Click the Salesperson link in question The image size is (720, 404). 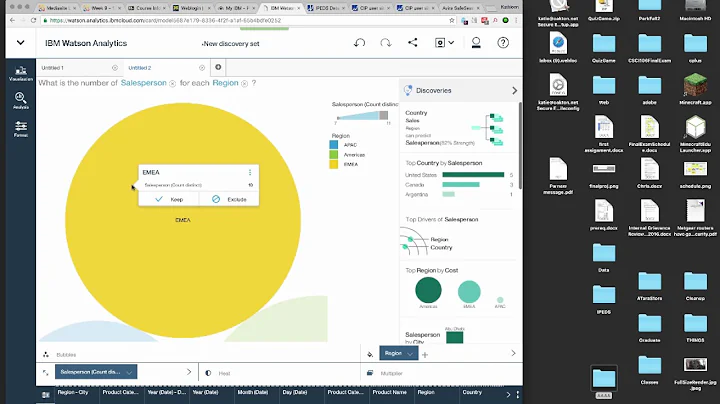click(143, 83)
